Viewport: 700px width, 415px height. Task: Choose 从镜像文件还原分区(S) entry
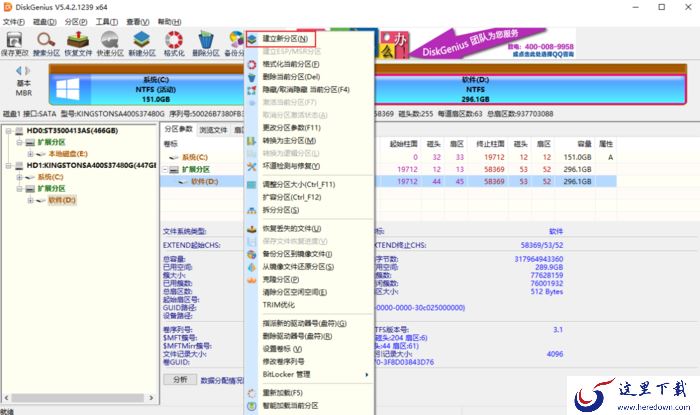[x=298, y=267]
